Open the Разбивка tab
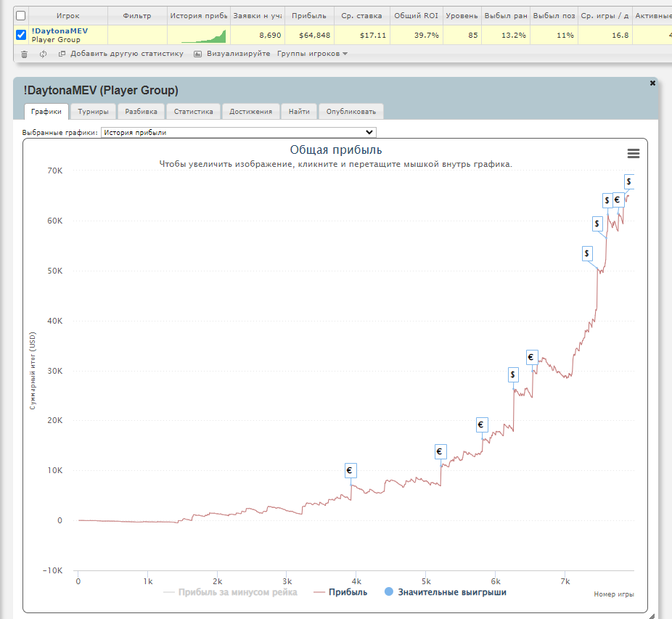Viewport: 672px width, 619px height. [141, 112]
